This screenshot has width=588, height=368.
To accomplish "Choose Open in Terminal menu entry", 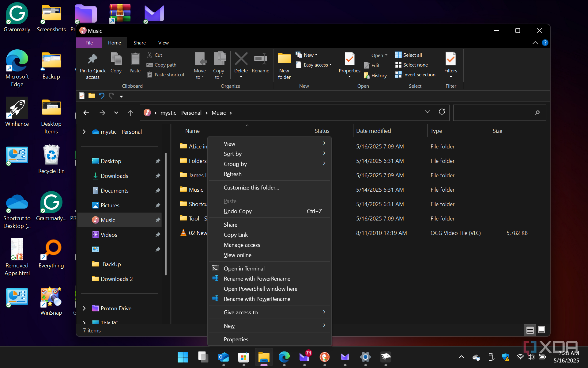I will click(269, 268).
